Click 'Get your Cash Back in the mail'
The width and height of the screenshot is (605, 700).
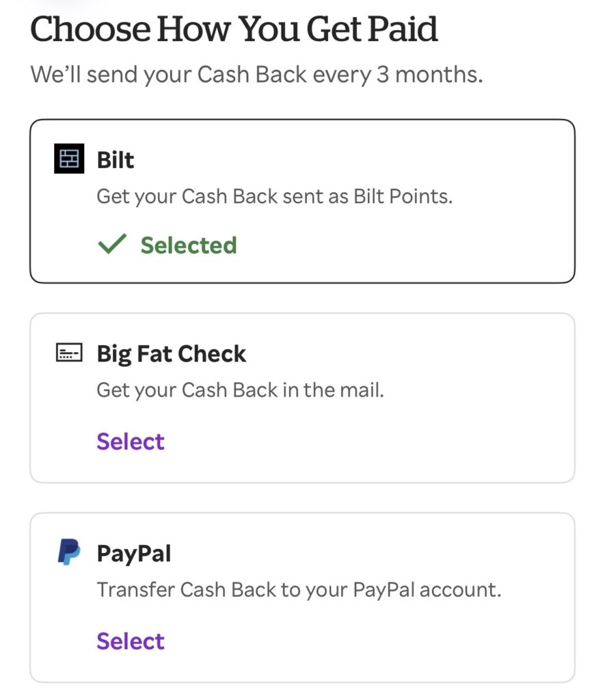(240, 390)
